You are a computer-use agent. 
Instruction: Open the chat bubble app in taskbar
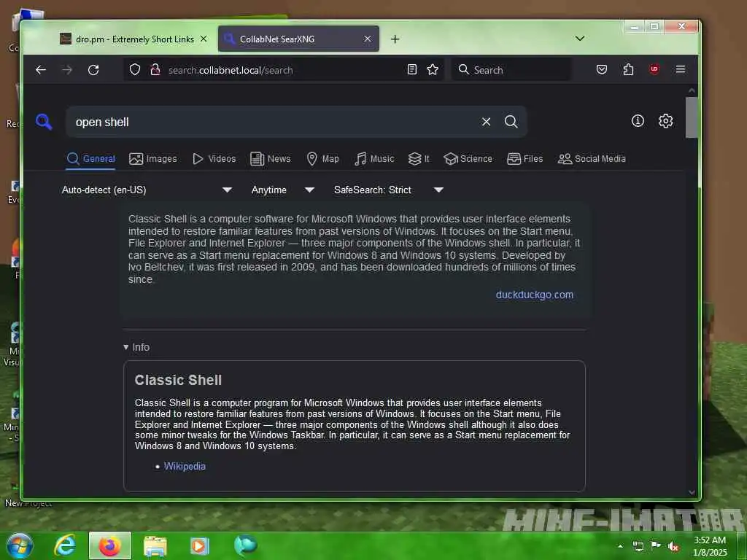245,545
